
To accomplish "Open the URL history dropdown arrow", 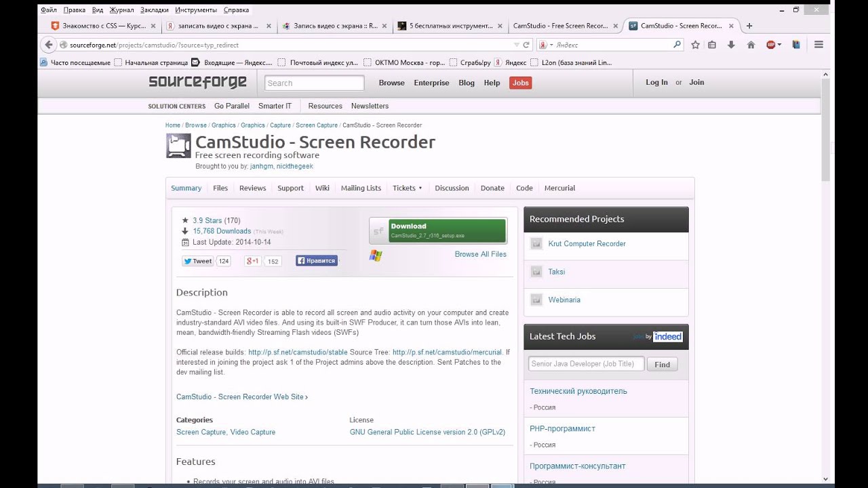I will 516,45.
